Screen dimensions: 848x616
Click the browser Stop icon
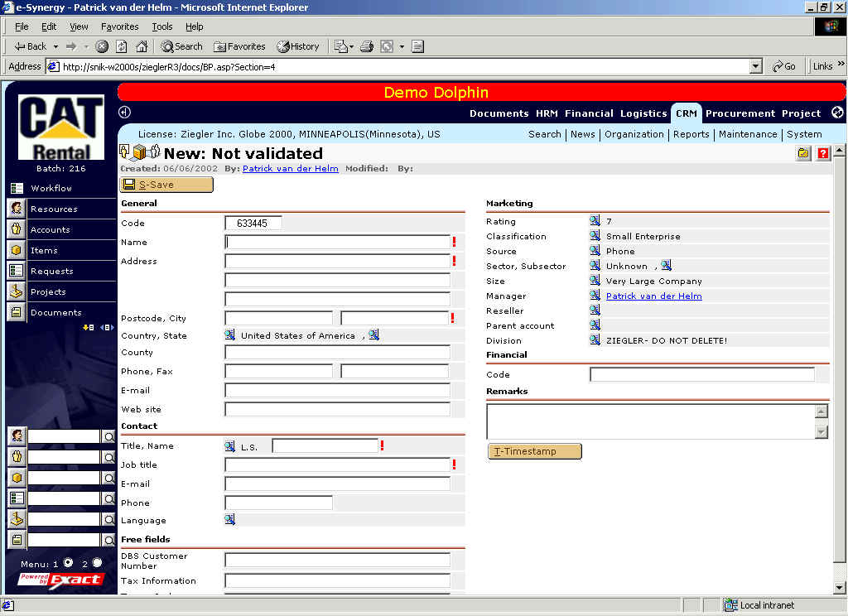102,46
